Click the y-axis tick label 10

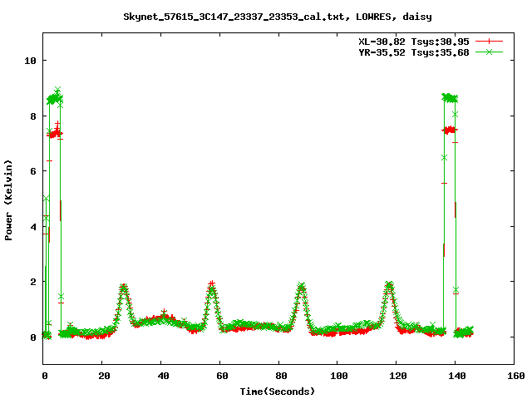30,61
